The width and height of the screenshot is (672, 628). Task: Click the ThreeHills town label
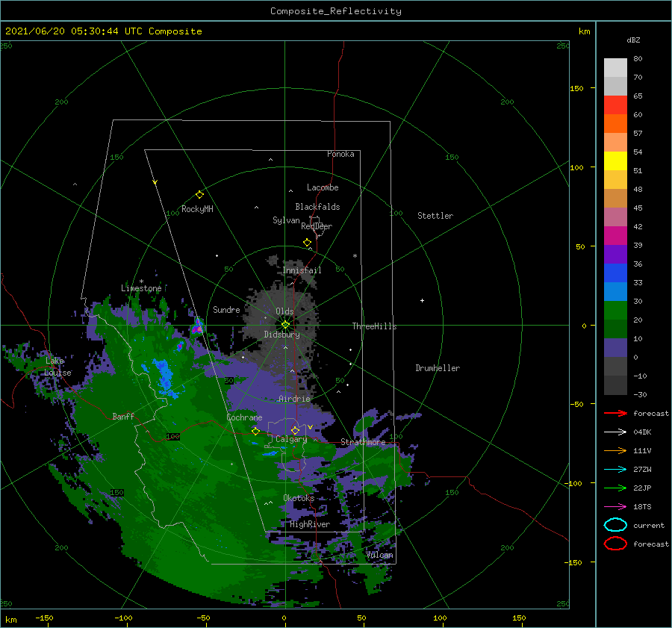(375, 326)
